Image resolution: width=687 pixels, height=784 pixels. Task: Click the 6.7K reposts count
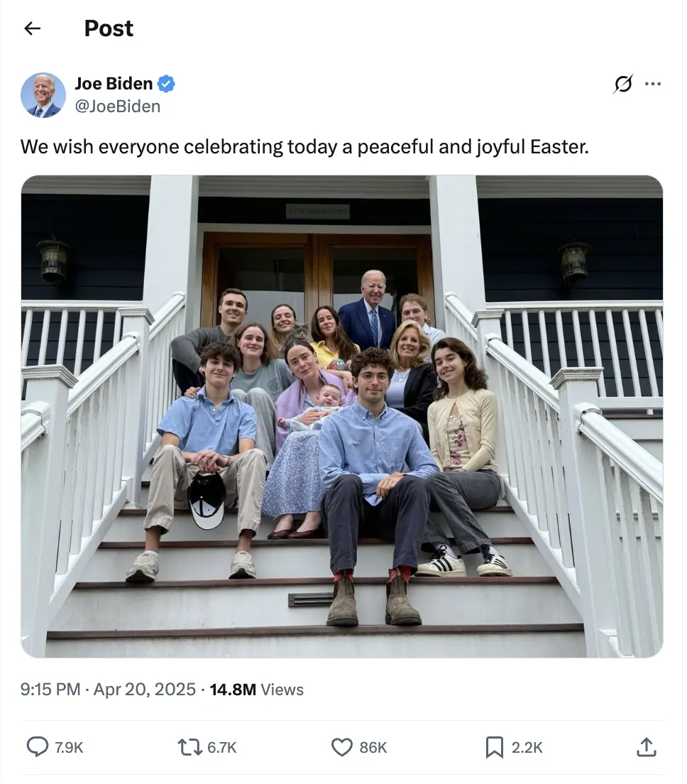[x=222, y=747]
